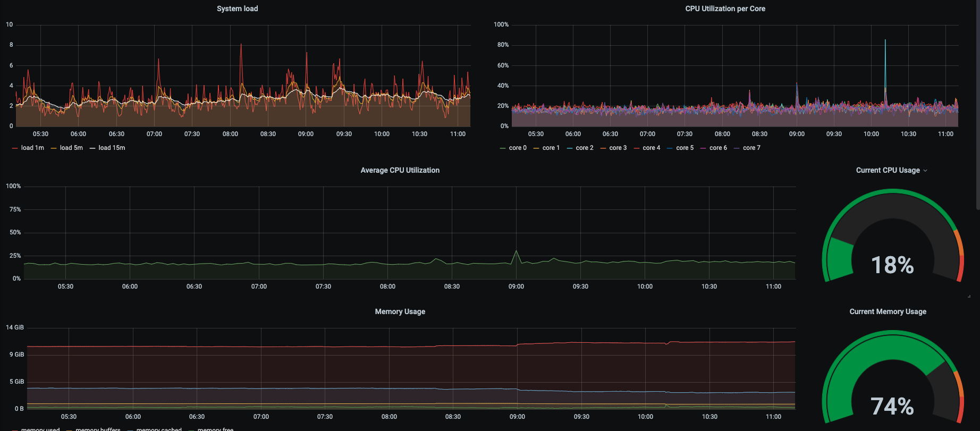Toggle core 1 series in legend
This screenshot has height=431, width=980.
coord(551,148)
